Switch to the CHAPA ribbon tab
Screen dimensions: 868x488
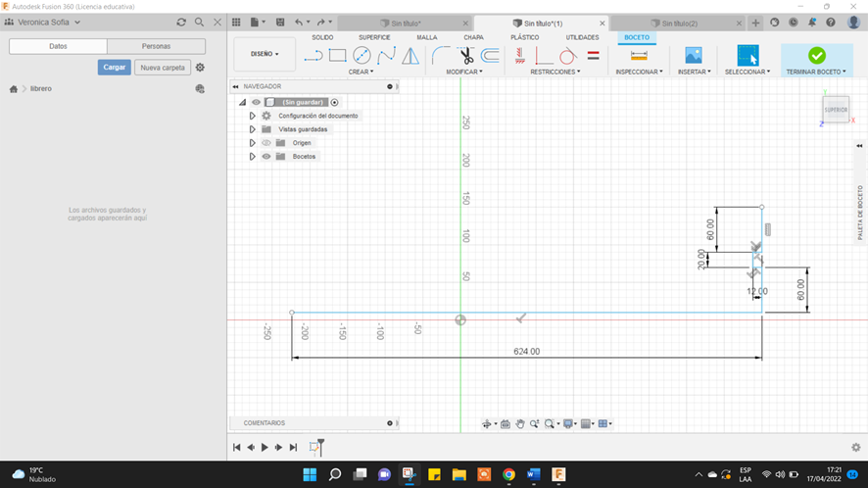click(x=473, y=37)
